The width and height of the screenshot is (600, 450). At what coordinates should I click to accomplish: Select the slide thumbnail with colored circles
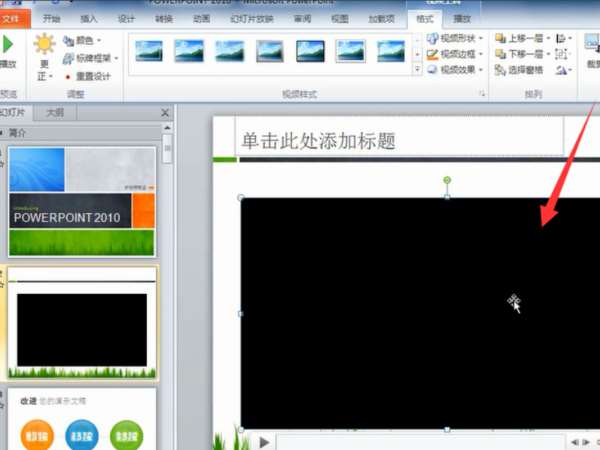pyautogui.click(x=82, y=419)
